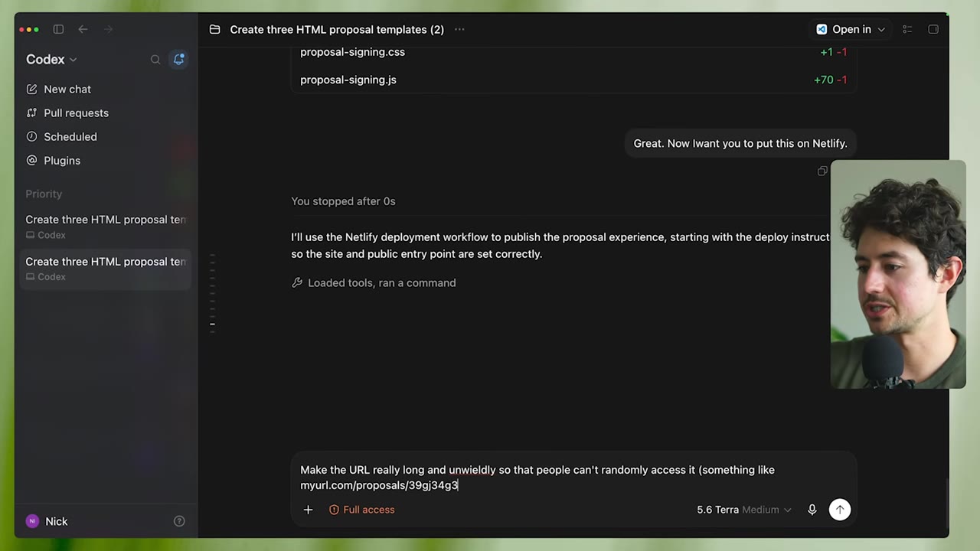Click the 'You stopped after 0s' text
This screenshot has width=980, height=551.
point(343,201)
